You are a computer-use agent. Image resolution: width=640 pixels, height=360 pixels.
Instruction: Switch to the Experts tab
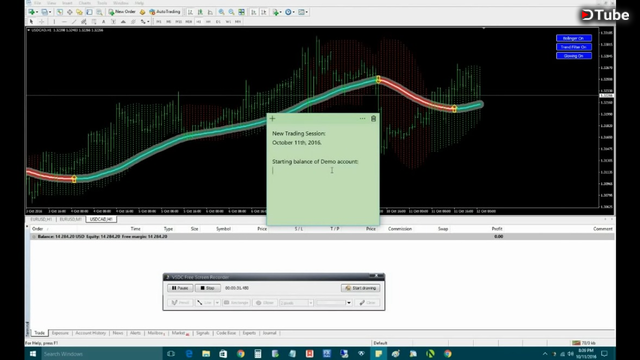click(x=249, y=333)
